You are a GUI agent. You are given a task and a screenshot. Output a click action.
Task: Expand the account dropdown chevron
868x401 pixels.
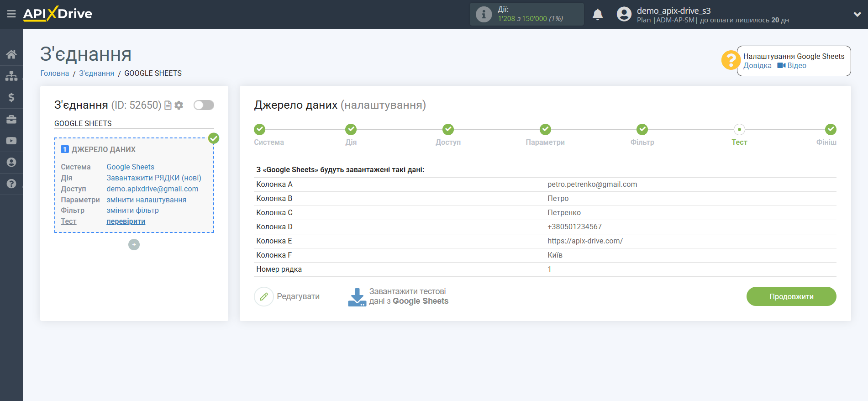pos(857,14)
